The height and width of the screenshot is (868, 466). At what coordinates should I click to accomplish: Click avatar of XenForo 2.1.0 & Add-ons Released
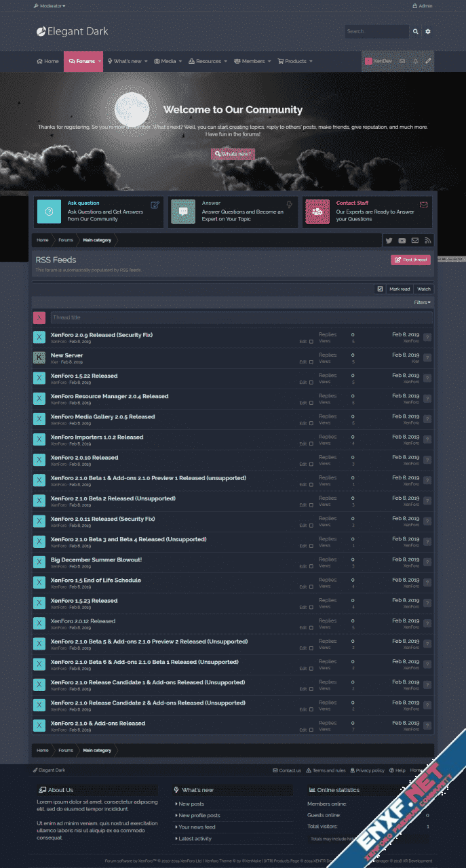click(39, 726)
